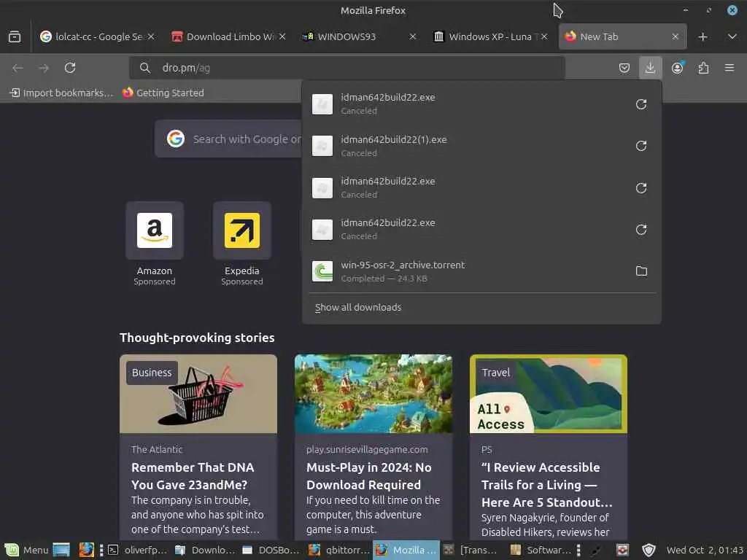Retry download of idman642build22(1).exe
Screen dimensions: 747x560
[641, 146]
